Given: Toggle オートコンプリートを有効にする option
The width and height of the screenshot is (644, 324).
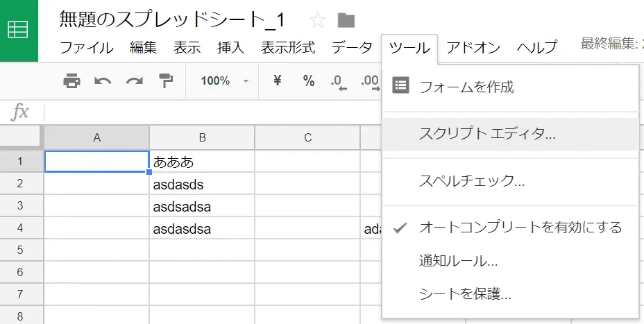Looking at the screenshot, I should (520, 228).
